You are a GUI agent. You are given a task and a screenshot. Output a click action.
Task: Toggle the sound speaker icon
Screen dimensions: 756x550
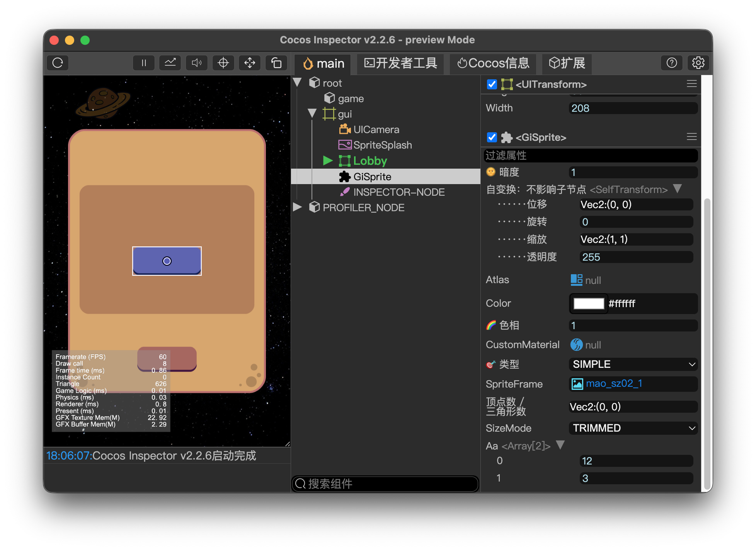pos(197,63)
